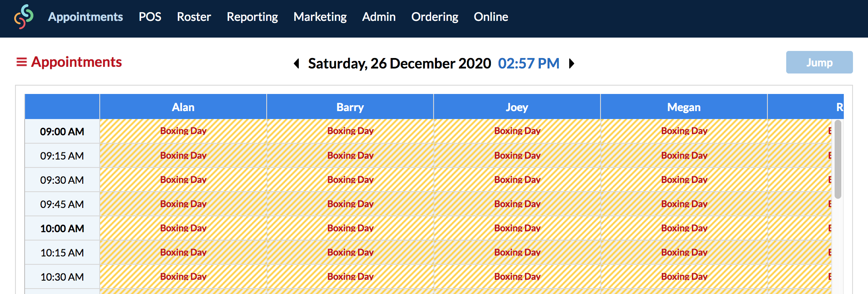The height and width of the screenshot is (294, 868).
Task: Open the hamburger menu beside Appointments
Action: click(21, 62)
